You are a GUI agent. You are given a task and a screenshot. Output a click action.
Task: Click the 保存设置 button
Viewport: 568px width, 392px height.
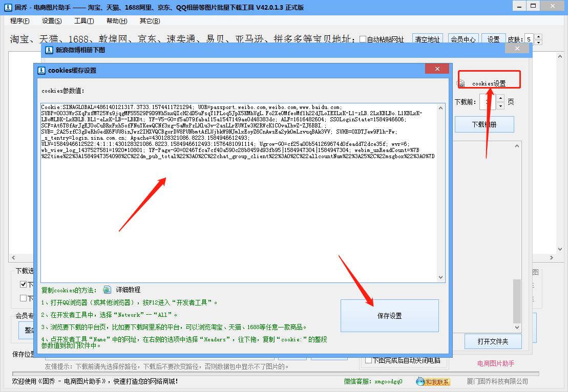pyautogui.click(x=389, y=316)
